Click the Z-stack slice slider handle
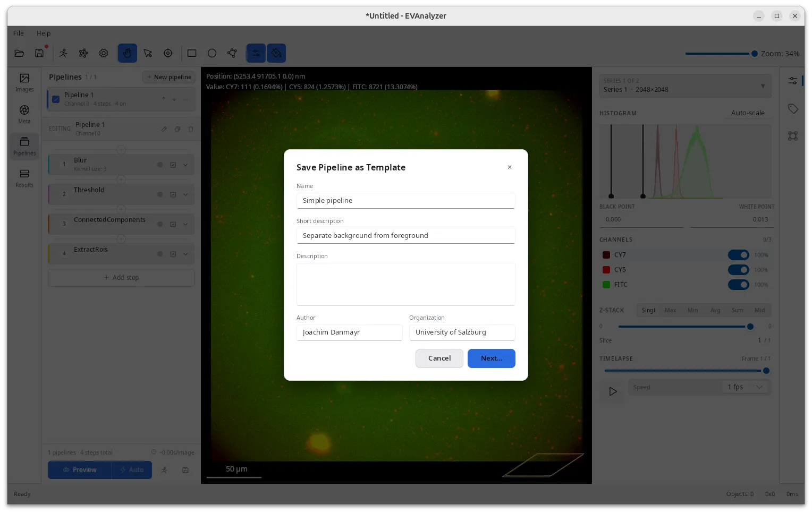Viewport: 812px width, 513px height. pos(750,327)
